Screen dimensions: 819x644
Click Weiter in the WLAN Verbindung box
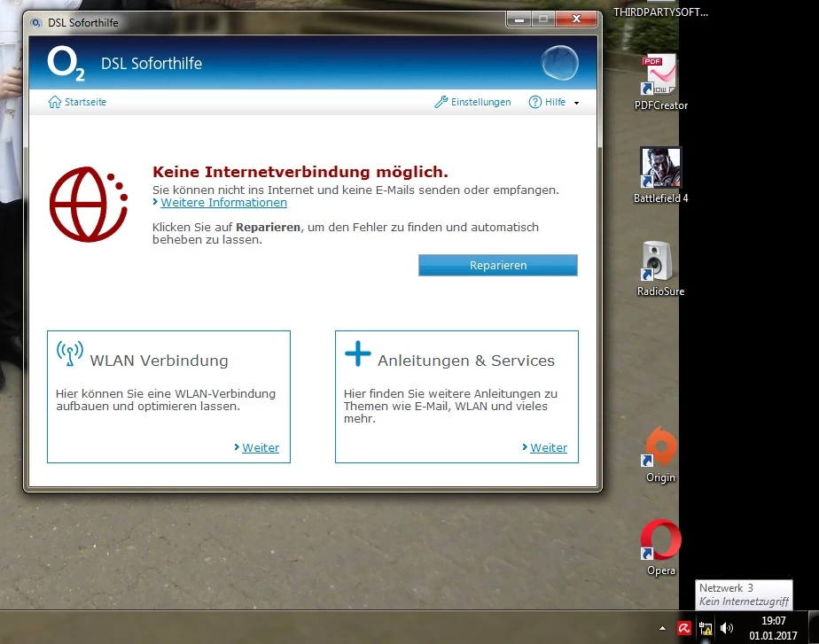260,447
